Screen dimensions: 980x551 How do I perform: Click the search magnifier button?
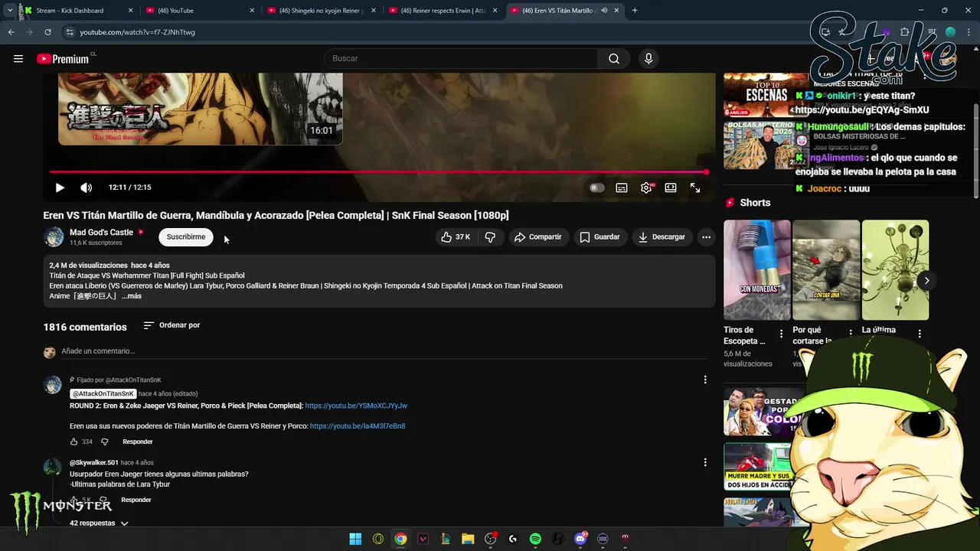(614, 59)
